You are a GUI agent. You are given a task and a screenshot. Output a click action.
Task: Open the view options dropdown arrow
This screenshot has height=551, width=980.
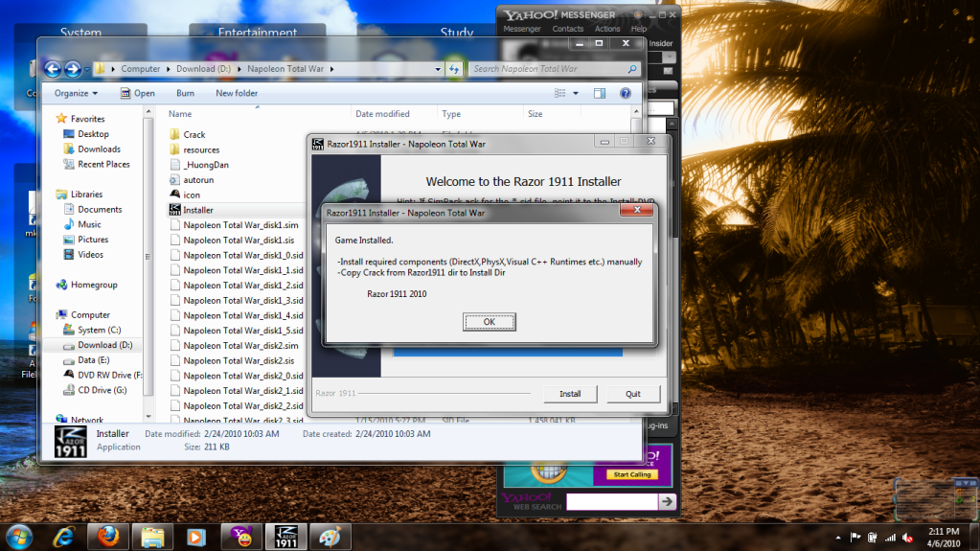click(x=576, y=93)
